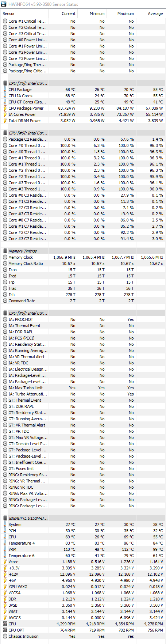Click the VRM temperature thermometer icon
The width and height of the screenshot is (166, 644).
coord(5,549)
